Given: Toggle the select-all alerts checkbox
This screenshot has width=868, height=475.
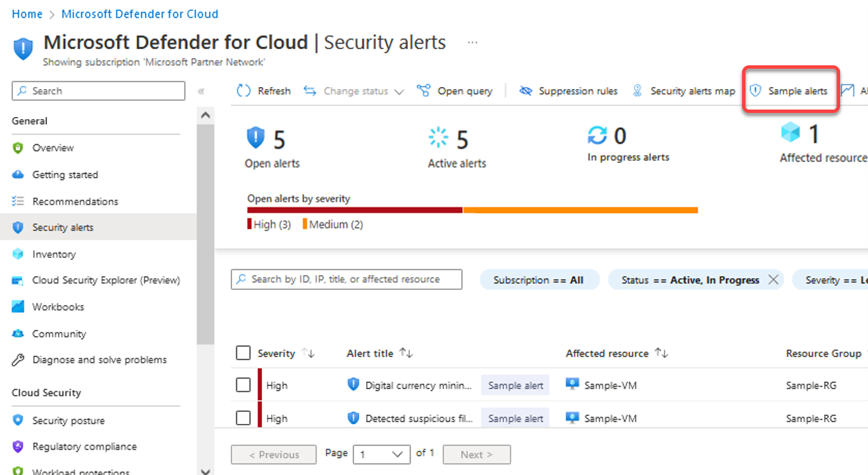Looking at the screenshot, I should tap(243, 353).
